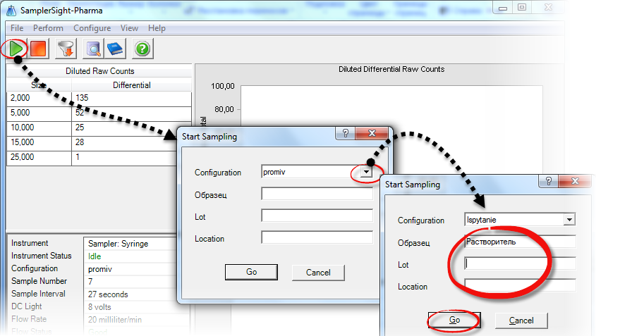Click the Diluted Raw Counts table title
The height and width of the screenshot is (336, 644).
[x=99, y=71]
